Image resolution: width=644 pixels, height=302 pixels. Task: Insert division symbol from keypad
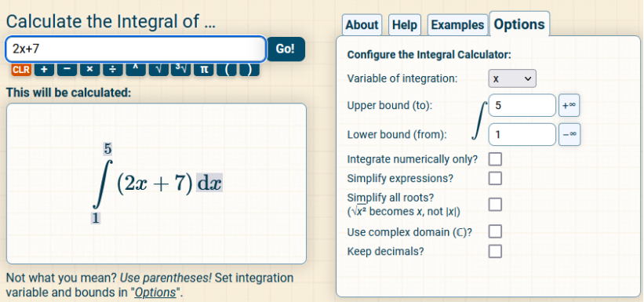click(x=113, y=70)
